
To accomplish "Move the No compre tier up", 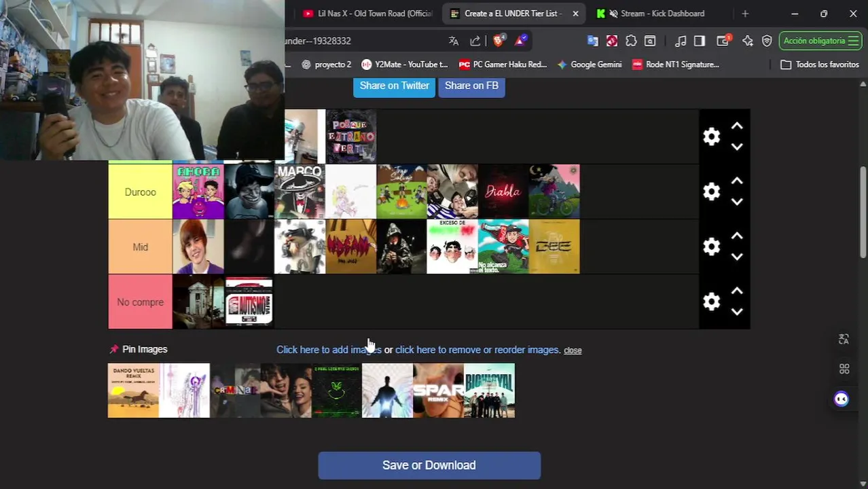I will [737, 291].
